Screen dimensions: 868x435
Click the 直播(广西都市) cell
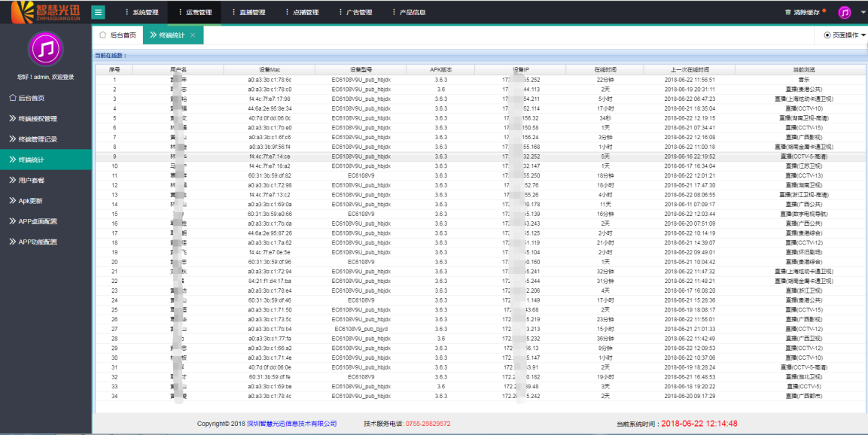coord(803,397)
